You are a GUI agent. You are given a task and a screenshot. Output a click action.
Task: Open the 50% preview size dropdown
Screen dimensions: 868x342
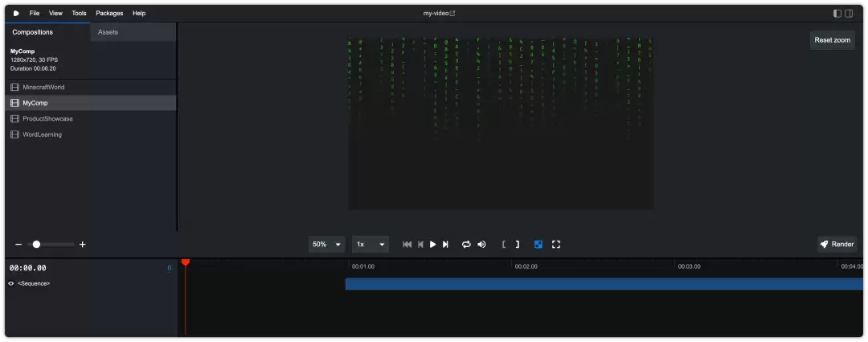click(326, 245)
